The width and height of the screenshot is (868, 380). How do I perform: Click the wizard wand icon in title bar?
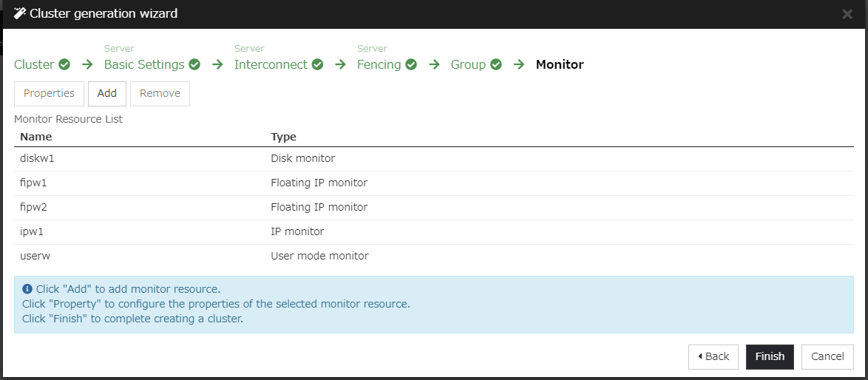click(x=20, y=13)
